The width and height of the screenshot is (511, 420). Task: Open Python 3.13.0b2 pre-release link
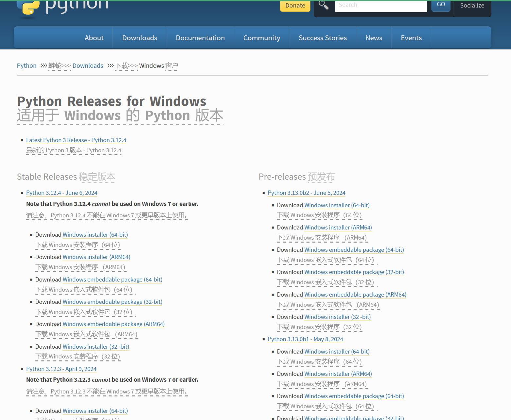pos(306,193)
